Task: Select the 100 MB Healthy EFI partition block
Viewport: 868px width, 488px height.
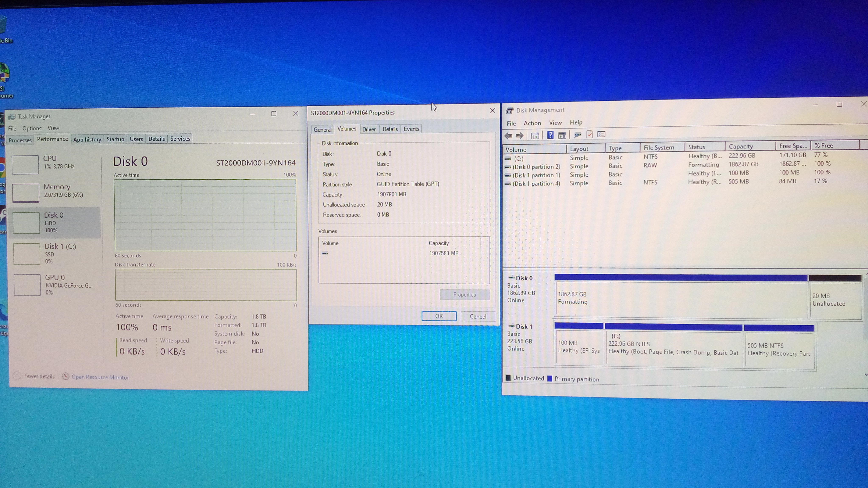Action: 579,344
